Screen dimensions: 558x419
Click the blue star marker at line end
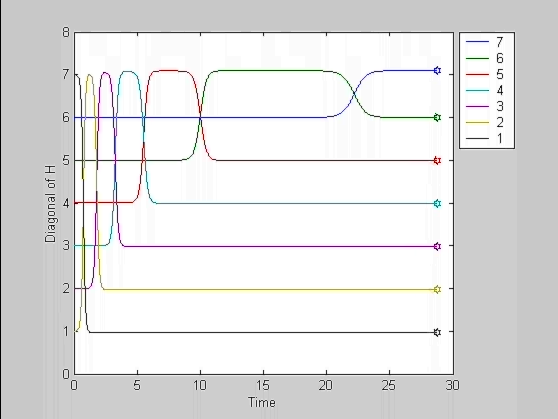coord(437,70)
